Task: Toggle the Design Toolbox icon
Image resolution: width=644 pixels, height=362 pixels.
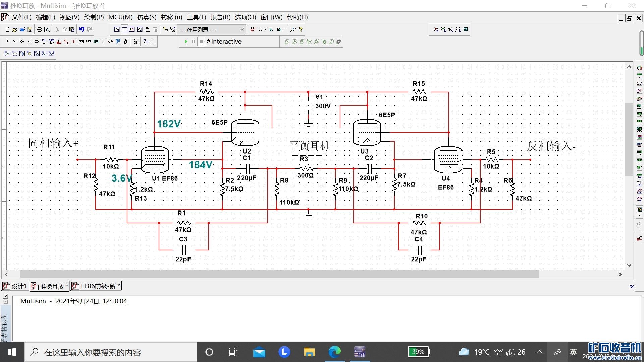Action: (x=117, y=29)
